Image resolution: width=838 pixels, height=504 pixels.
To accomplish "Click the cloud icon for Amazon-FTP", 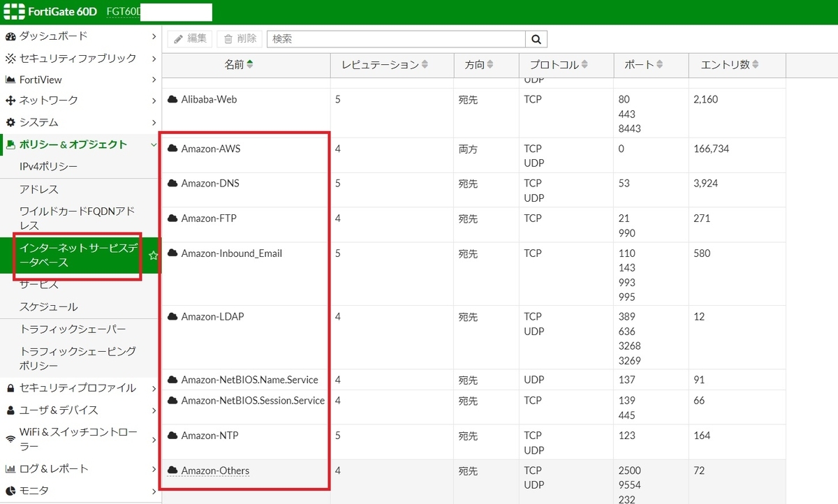I will [x=172, y=218].
